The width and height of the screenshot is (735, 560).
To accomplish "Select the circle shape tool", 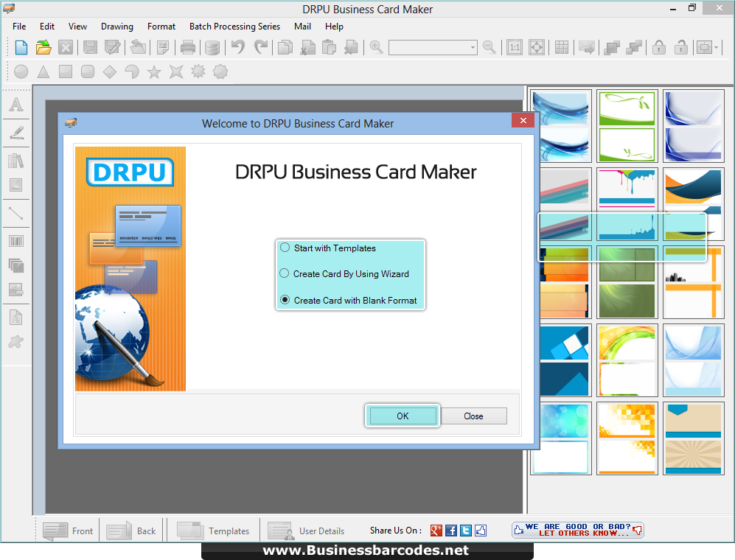I will tap(21, 71).
